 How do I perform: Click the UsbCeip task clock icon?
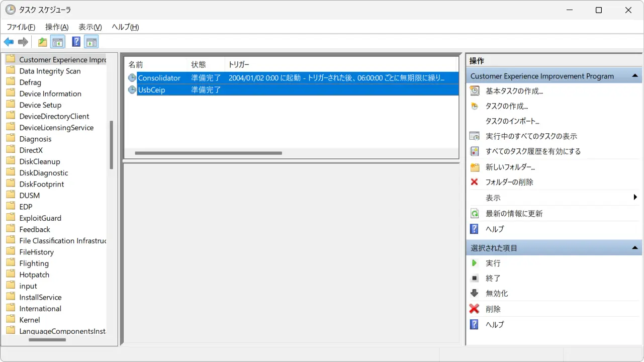click(x=132, y=89)
